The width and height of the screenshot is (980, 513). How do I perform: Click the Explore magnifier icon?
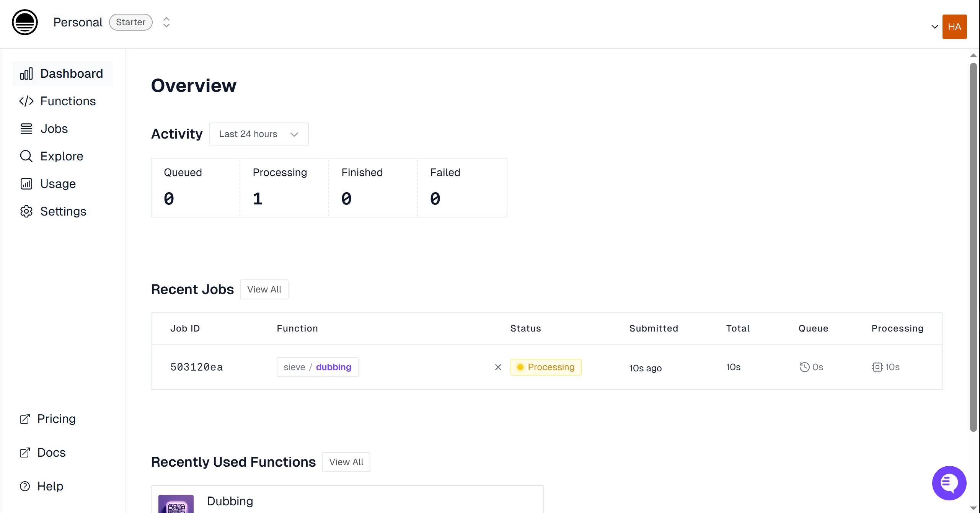(26, 156)
